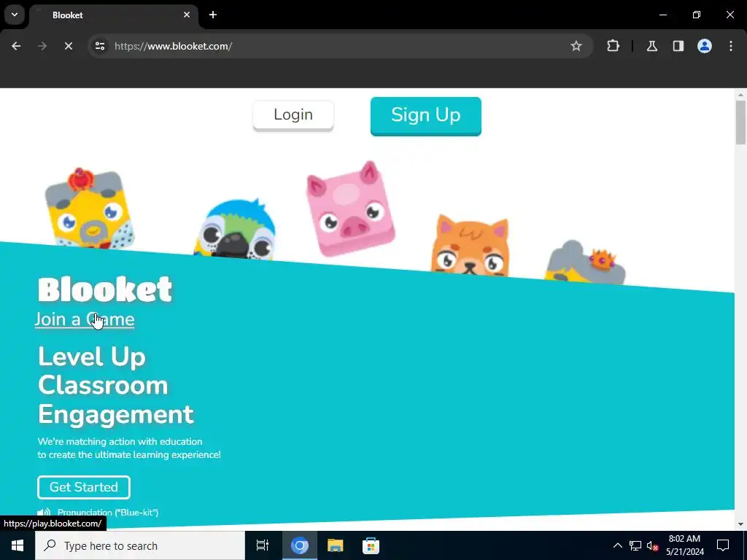747x560 pixels.
Task: Open File Explorer from taskbar
Action: pyautogui.click(x=336, y=545)
